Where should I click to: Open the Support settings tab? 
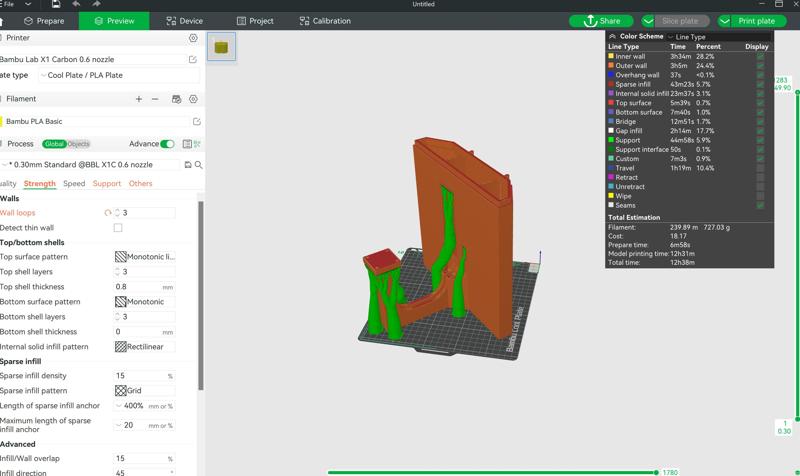[x=107, y=184]
